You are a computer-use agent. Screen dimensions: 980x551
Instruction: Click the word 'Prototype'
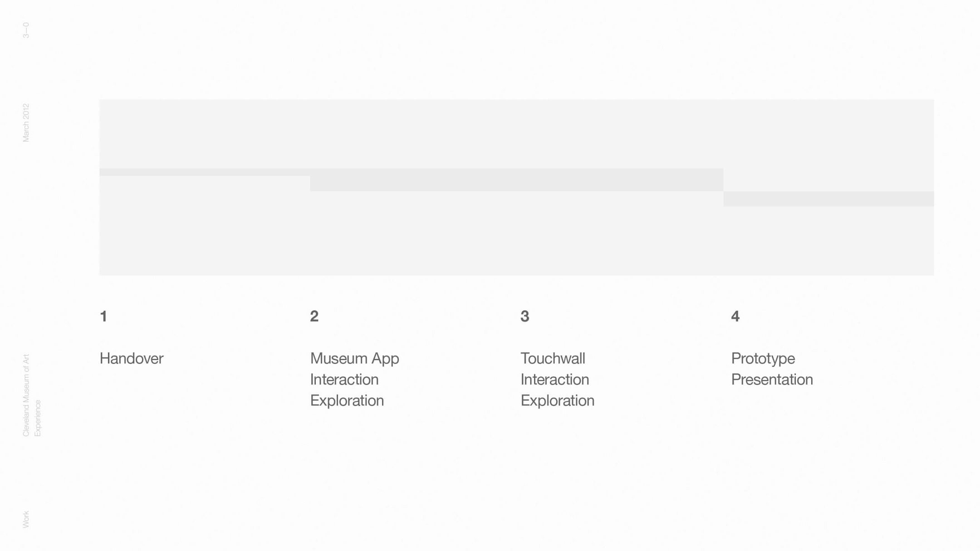763,358
